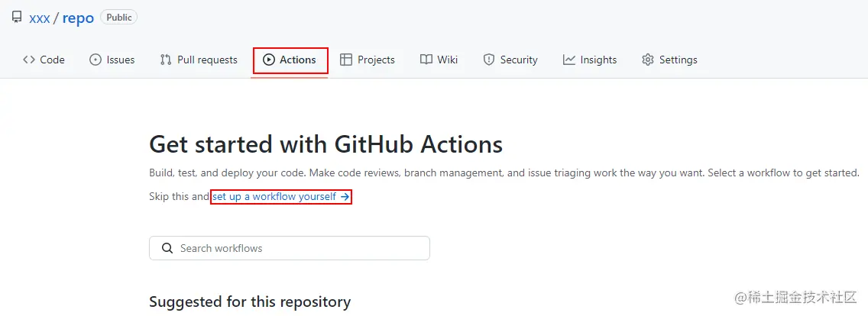Open the repo repository link
This screenshot has width=868, height=316.
click(x=78, y=18)
